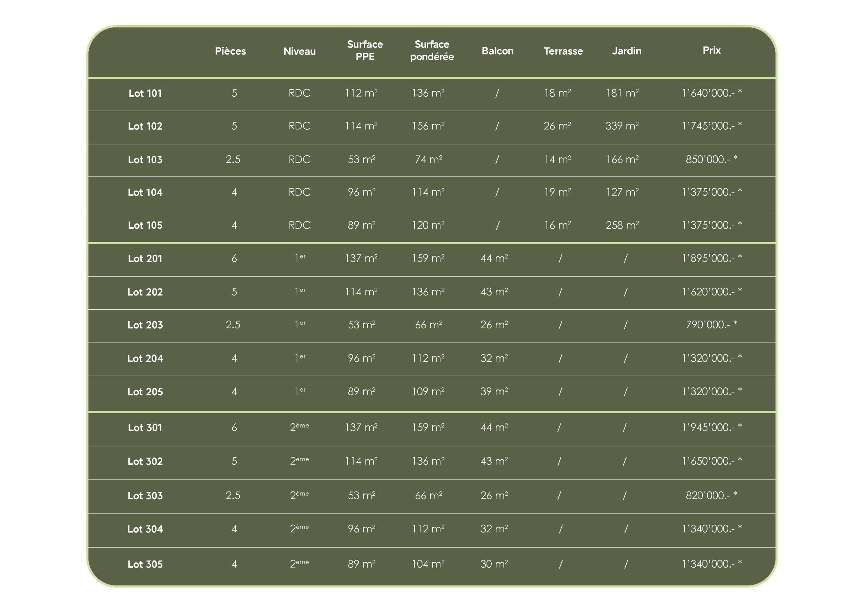Click the Terrasse column header
This screenshot has width=868, height=614.
pyautogui.click(x=563, y=51)
